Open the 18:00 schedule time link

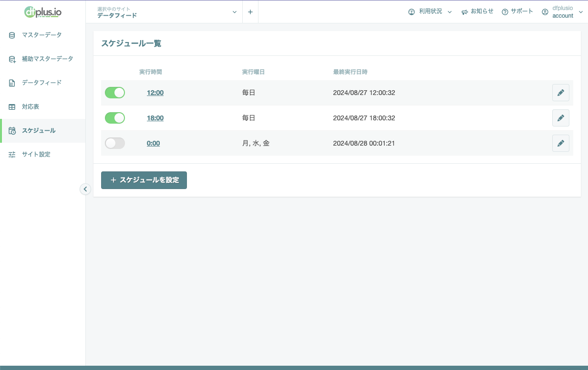pyautogui.click(x=155, y=118)
